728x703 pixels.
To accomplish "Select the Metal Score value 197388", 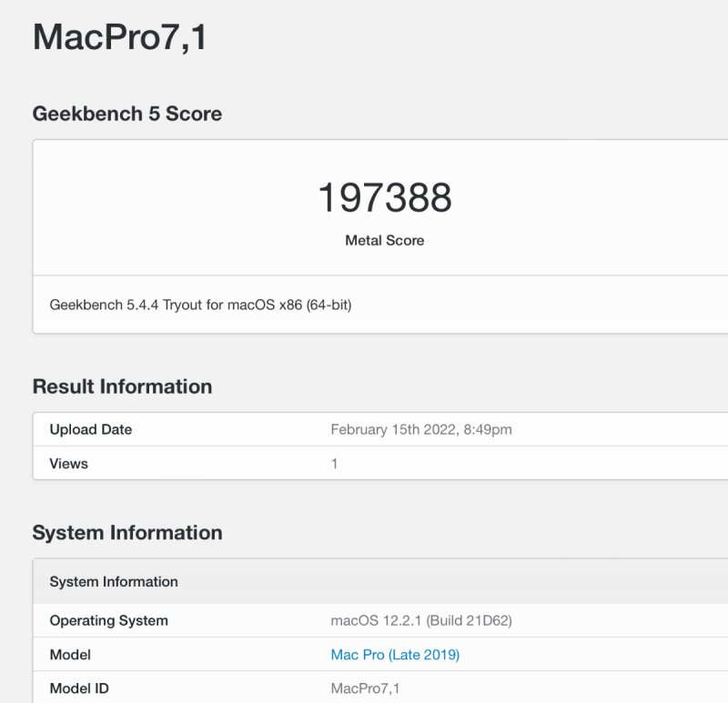I will (x=384, y=196).
